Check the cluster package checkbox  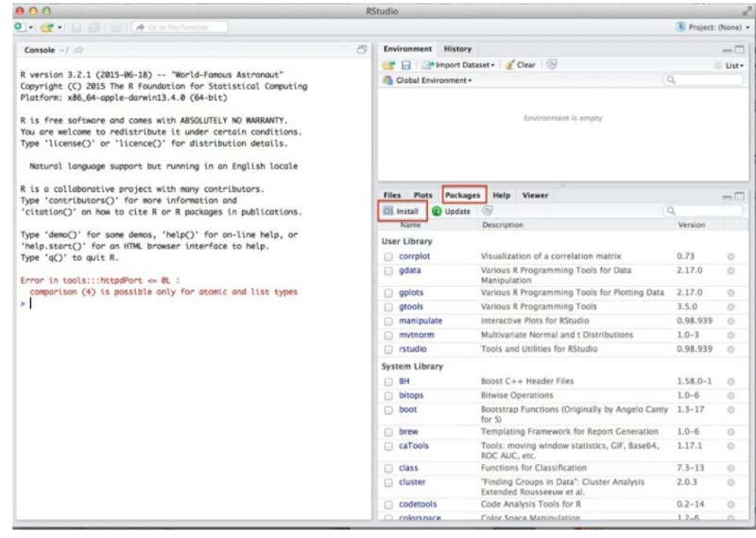388,482
